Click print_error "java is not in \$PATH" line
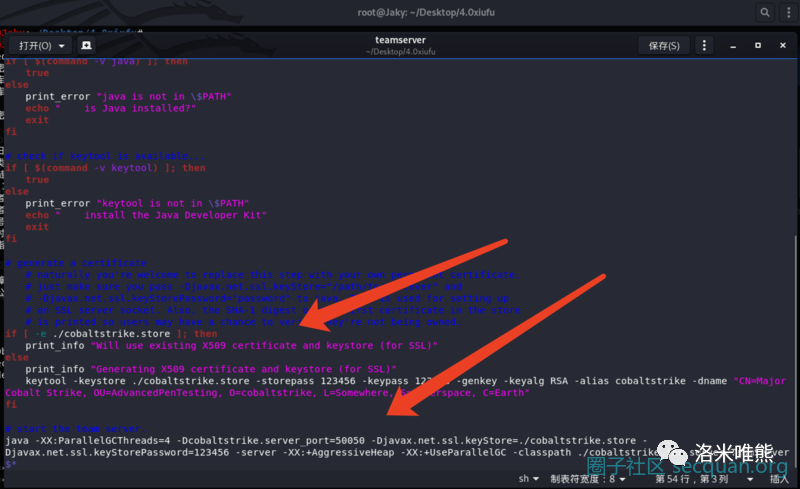 (x=129, y=96)
